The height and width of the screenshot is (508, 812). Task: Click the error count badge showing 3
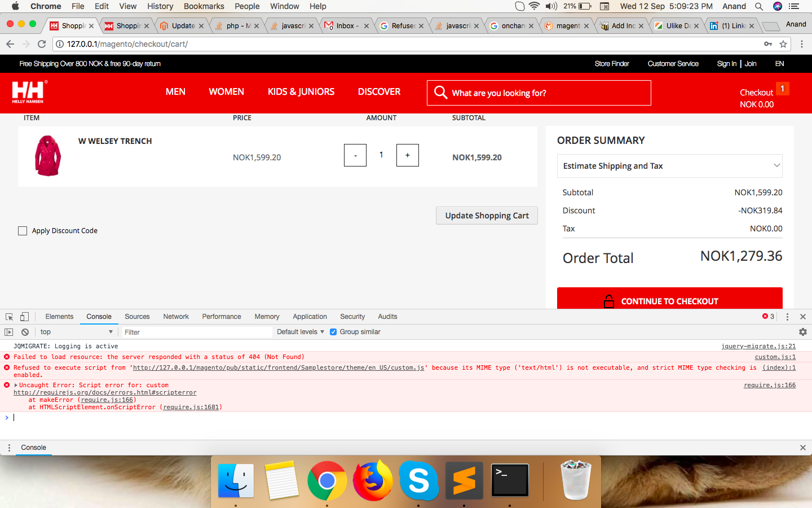pos(769,317)
